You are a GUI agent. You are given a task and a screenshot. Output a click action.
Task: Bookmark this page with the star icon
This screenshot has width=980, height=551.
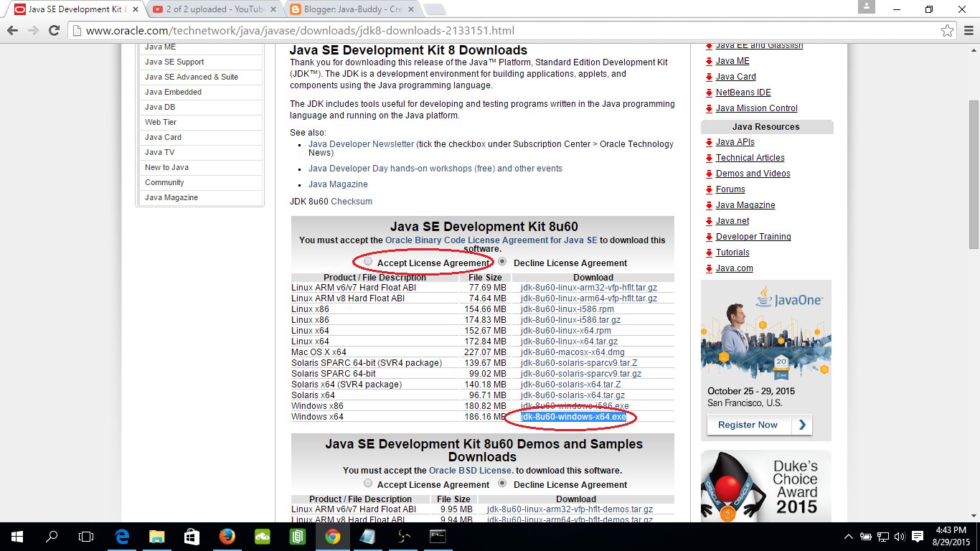(948, 31)
